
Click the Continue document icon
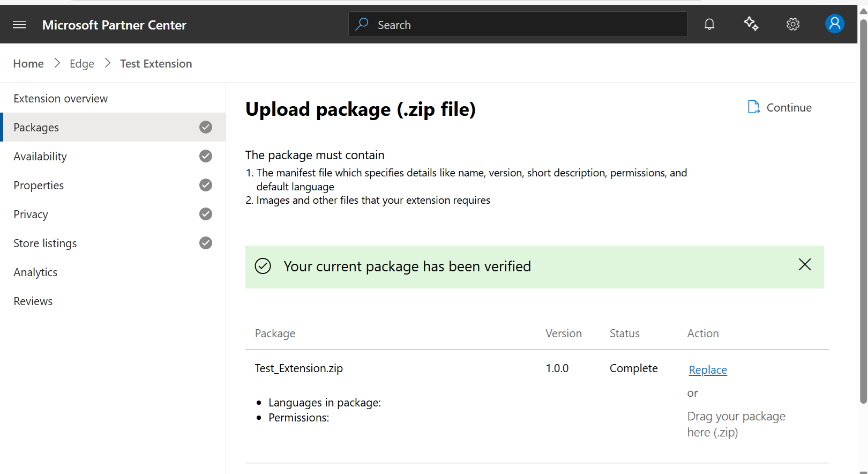pyautogui.click(x=754, y=107)
